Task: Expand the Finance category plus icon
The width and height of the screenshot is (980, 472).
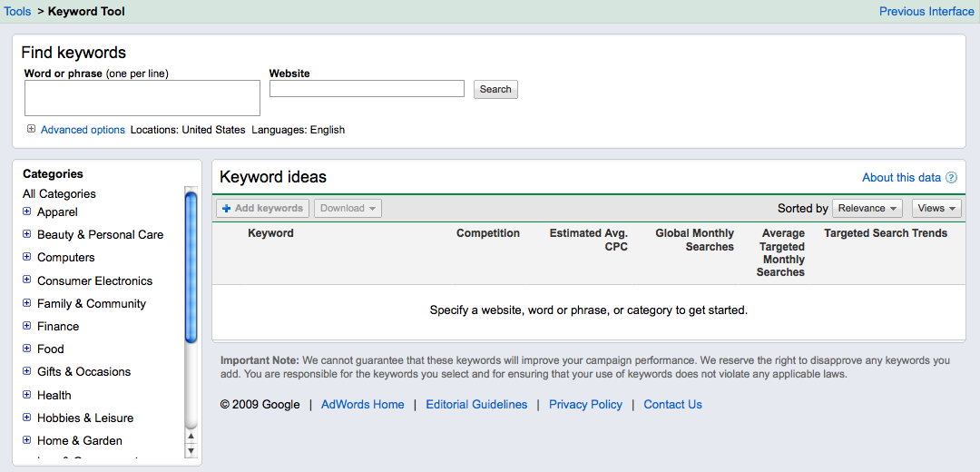Action: [x=27, y=326]
